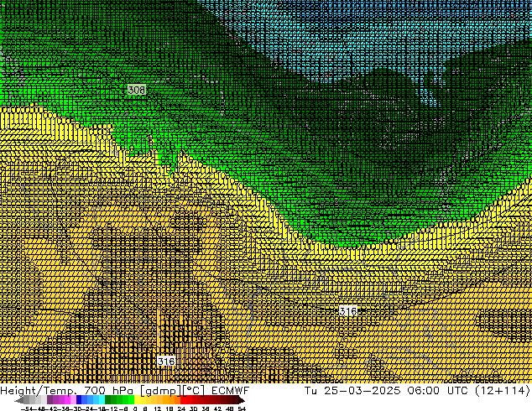Viewport: 532px width, 411px height.
Task: Click the [°C] unit label
Action: tap(193, 391)
